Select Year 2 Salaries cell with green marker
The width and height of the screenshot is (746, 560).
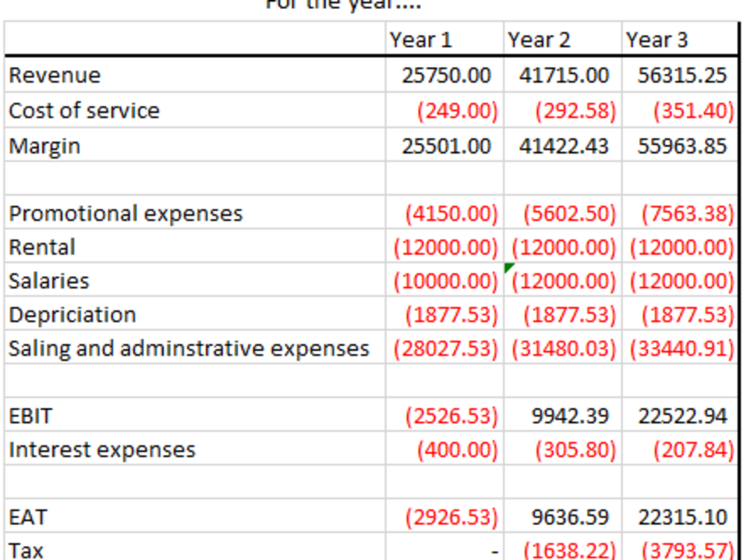click(x=562, y=280)
